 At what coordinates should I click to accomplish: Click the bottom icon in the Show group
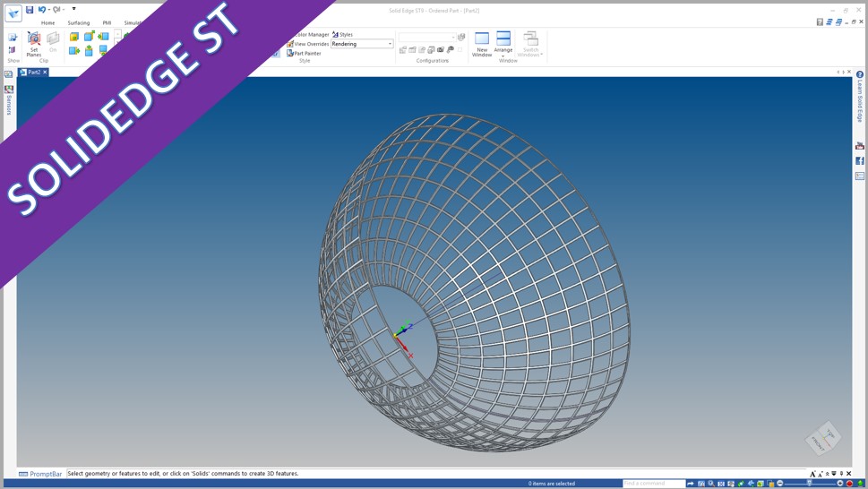(13, 50)
